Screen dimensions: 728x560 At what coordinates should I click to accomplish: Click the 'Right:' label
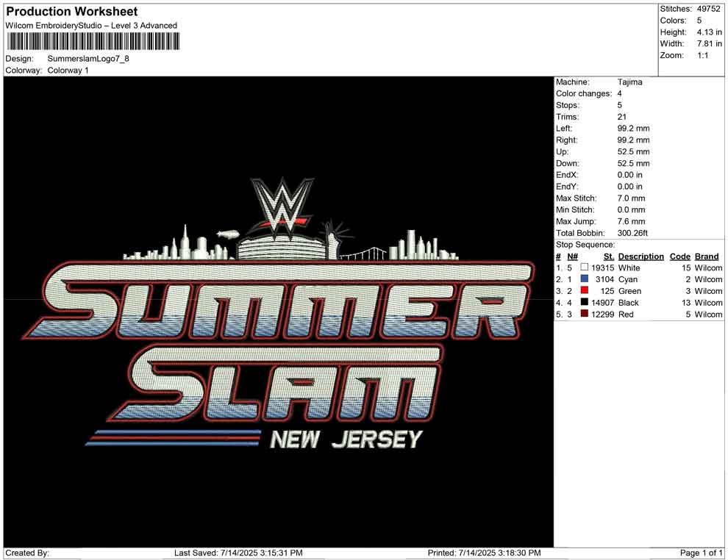tap(566, 140)
